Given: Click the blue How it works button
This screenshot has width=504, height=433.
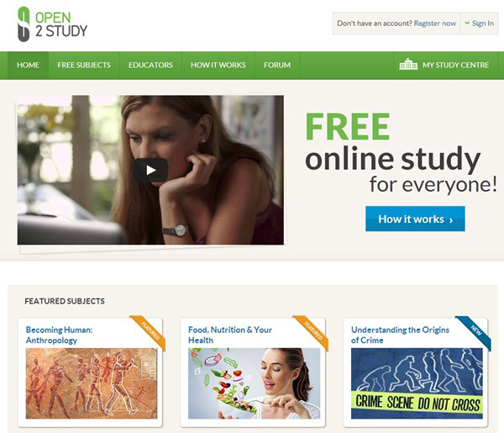Looking at the screenshot, I should pos(415,219).
